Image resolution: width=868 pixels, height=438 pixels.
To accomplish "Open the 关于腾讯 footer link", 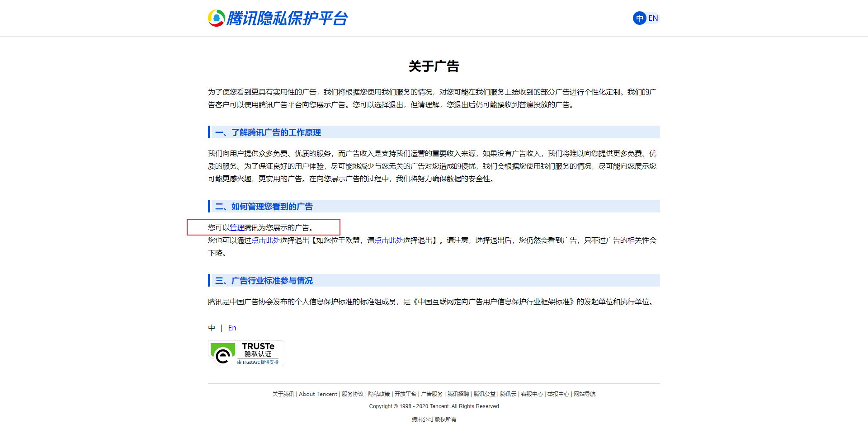I will [283, 394].
